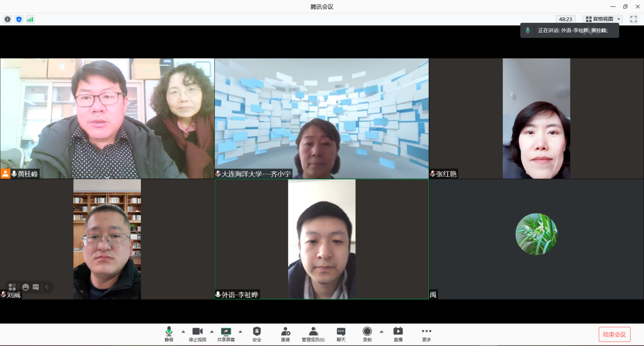
Task: Open the emoji reaction icon
Action: pyautogui.click(x=25, y=287)
